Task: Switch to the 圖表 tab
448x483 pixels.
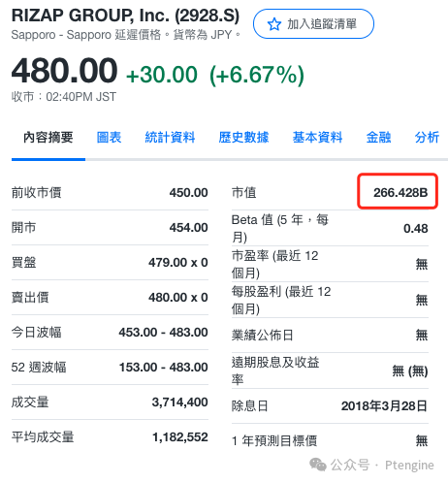Action: (109, 138)
